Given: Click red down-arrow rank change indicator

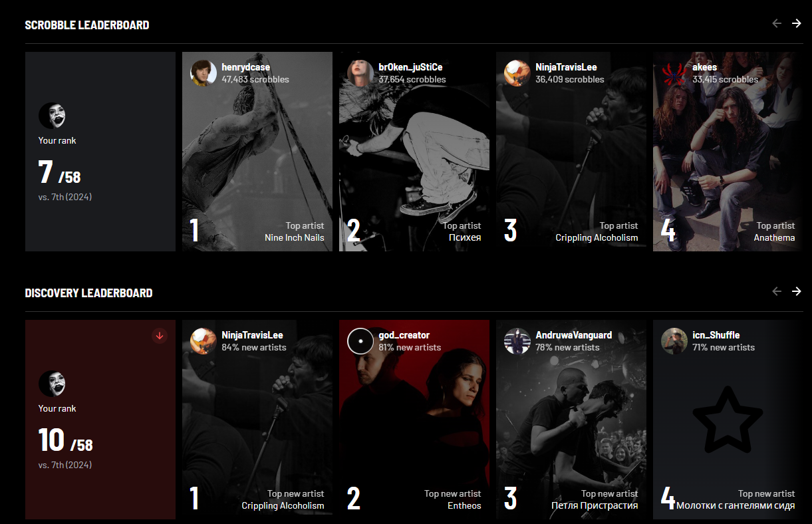Looking at the screenshot, I should point(160,336).
